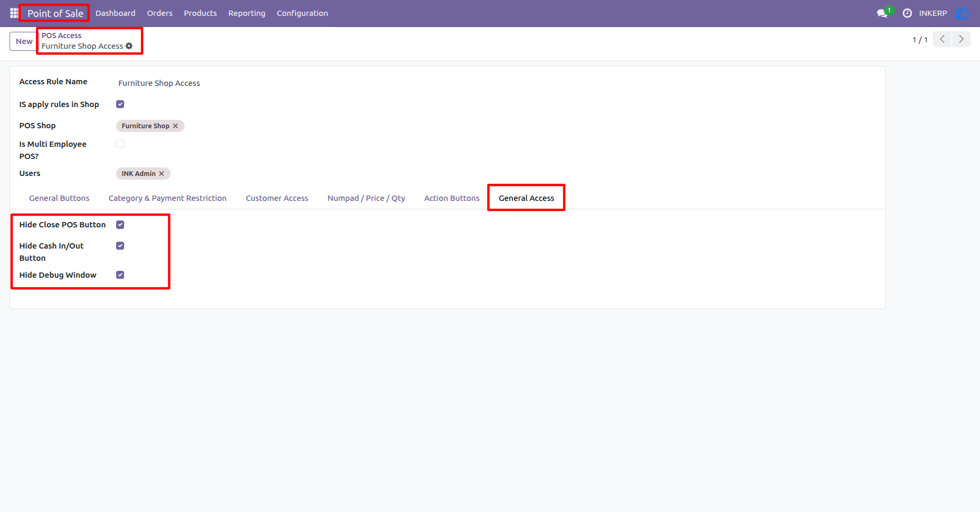
Task: Click the POS Access breadcrumb link
Action: [x=62, y=36]
